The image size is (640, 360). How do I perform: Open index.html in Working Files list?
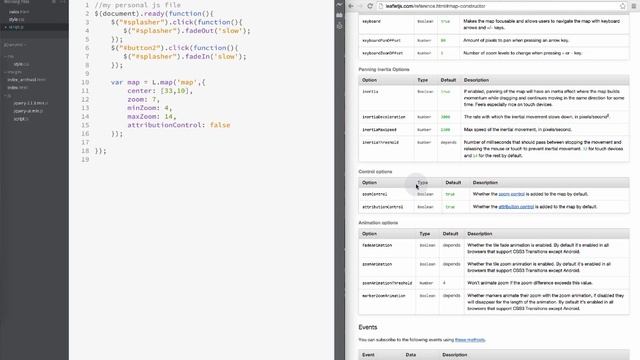point(18,12)
